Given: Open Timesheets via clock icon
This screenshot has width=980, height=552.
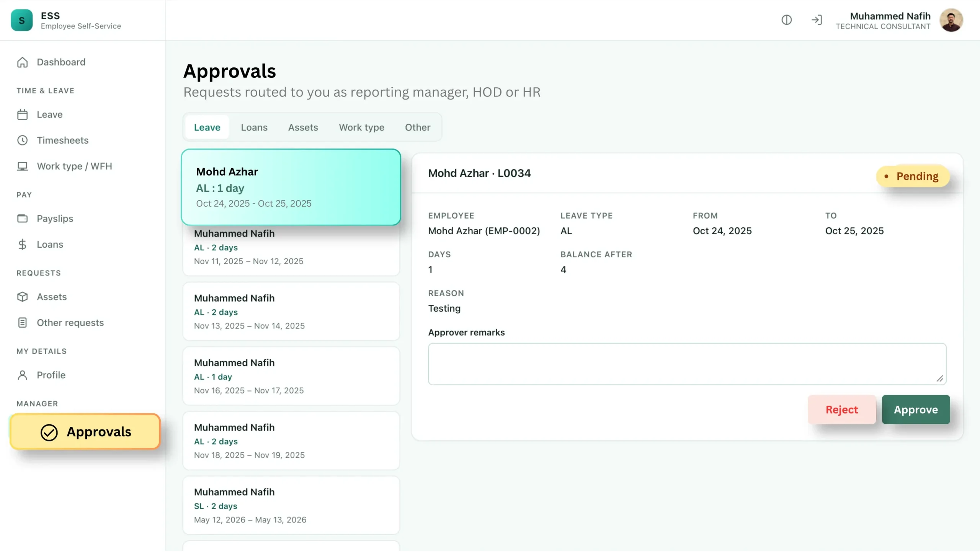Looking at the screenshot, I should click(23, 140).
